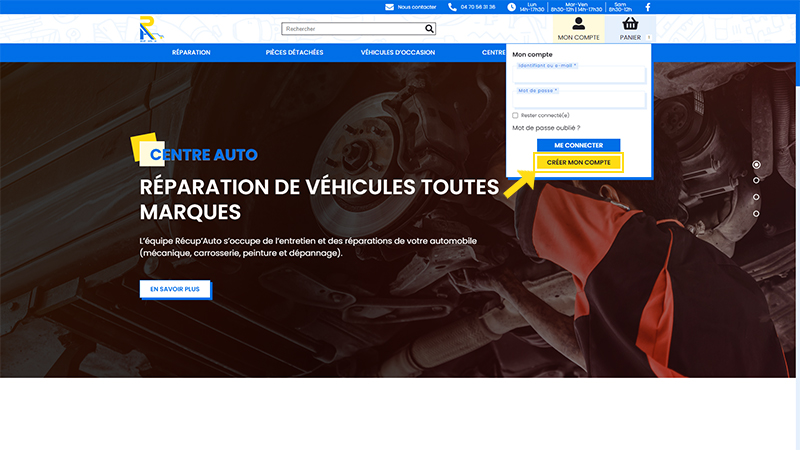Click the Créer mon compte button
Image resolution: width=800 pixels, height=450 pixels.
click(579, 162)
